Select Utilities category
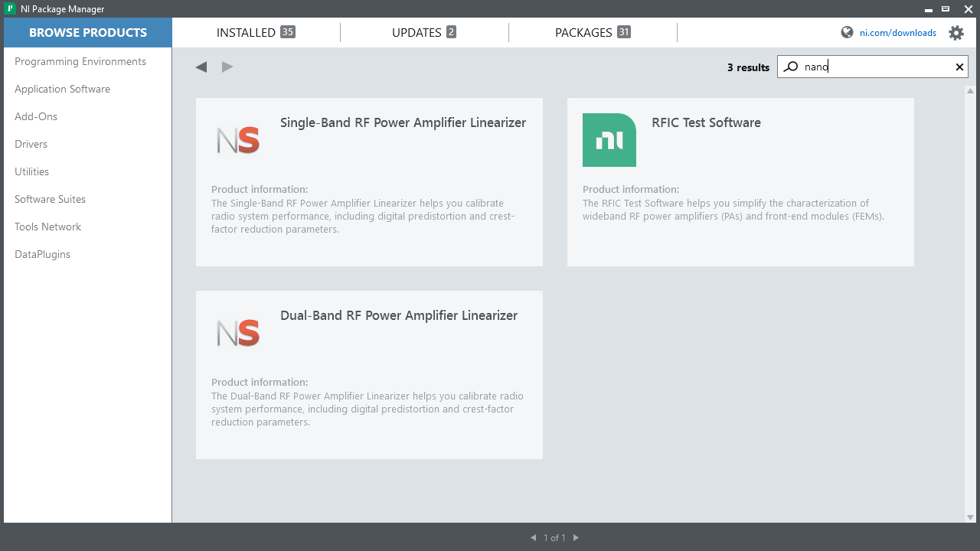The image size is (980, 551). (x=31, y=171)
